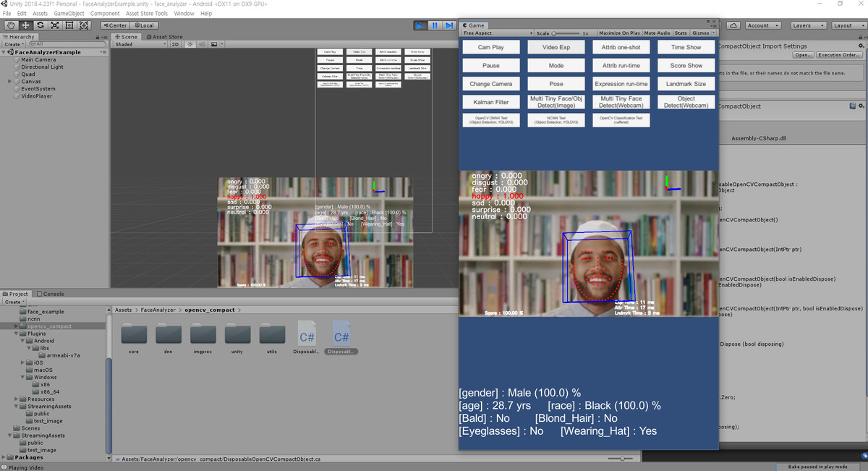Collapse FaceAnalyzerExample scene
Screen dimensions: 868x471
coord(4,52)
